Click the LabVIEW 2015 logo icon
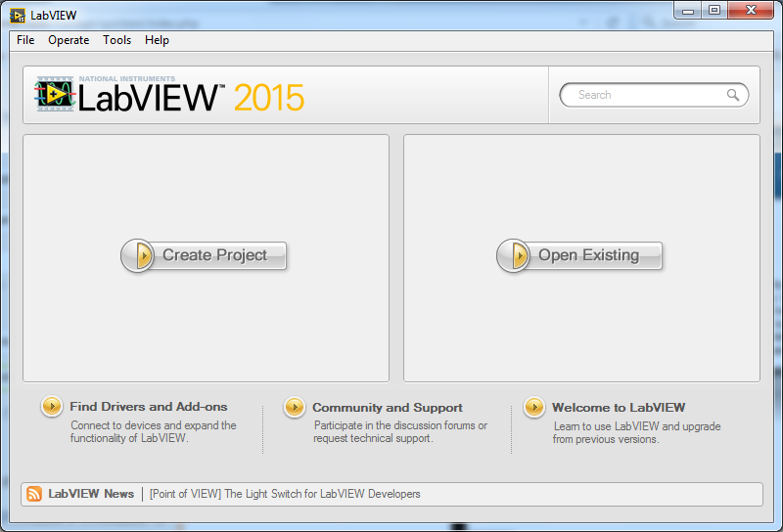 pos(55,94)
